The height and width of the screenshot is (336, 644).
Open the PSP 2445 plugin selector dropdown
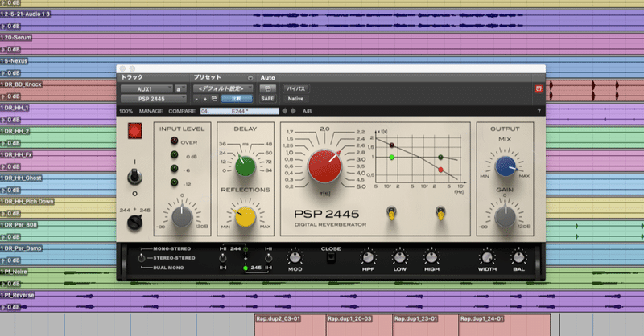pyautogui.click(x=153, y=99)
